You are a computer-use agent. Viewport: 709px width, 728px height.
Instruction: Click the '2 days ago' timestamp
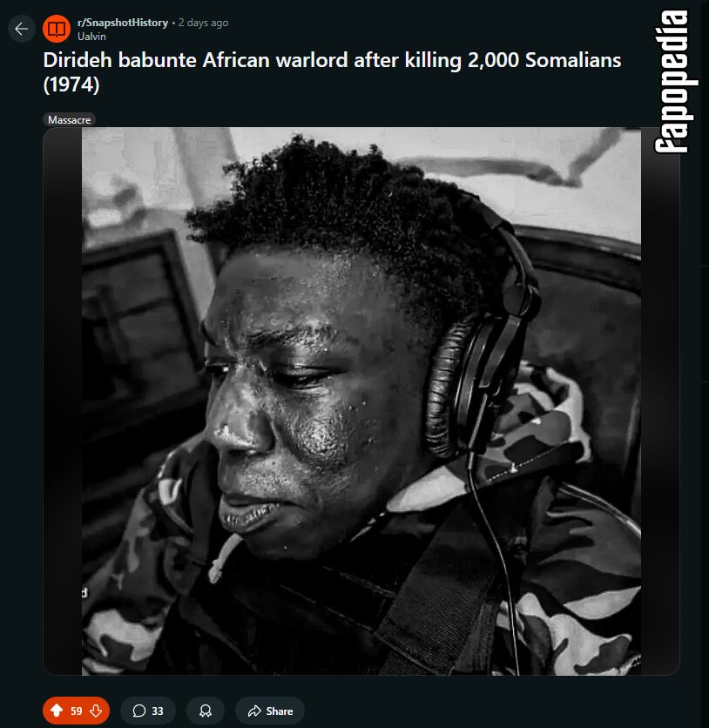click(203, 23)
